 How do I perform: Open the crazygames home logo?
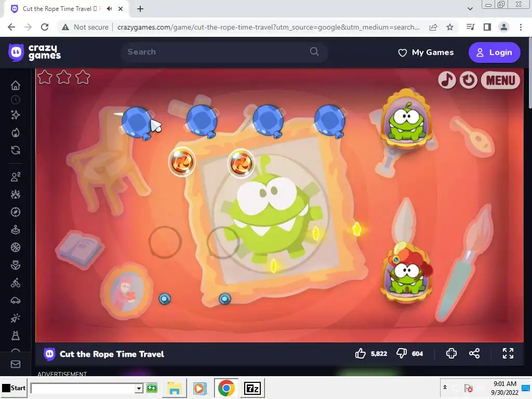coord(35,52)
